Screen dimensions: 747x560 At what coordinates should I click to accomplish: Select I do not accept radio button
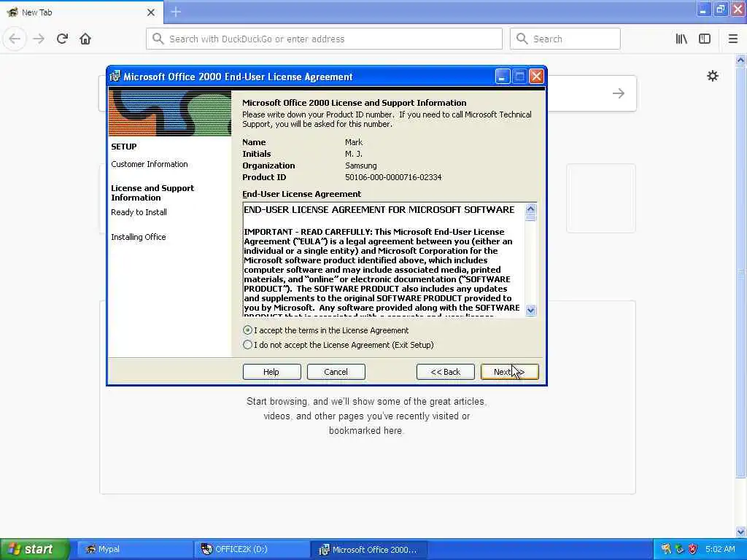[247, 345]
